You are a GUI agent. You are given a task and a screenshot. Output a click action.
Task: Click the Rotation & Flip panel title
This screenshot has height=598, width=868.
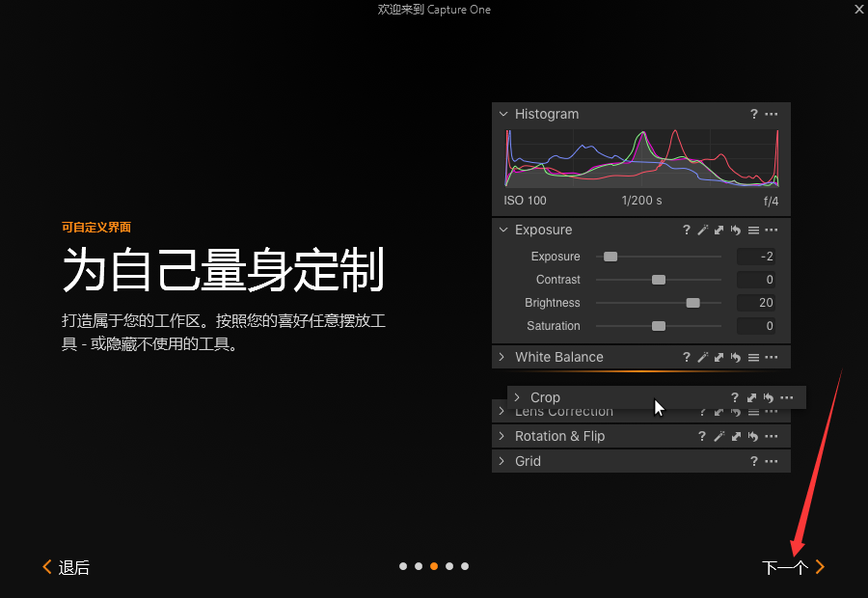[559, 436]
